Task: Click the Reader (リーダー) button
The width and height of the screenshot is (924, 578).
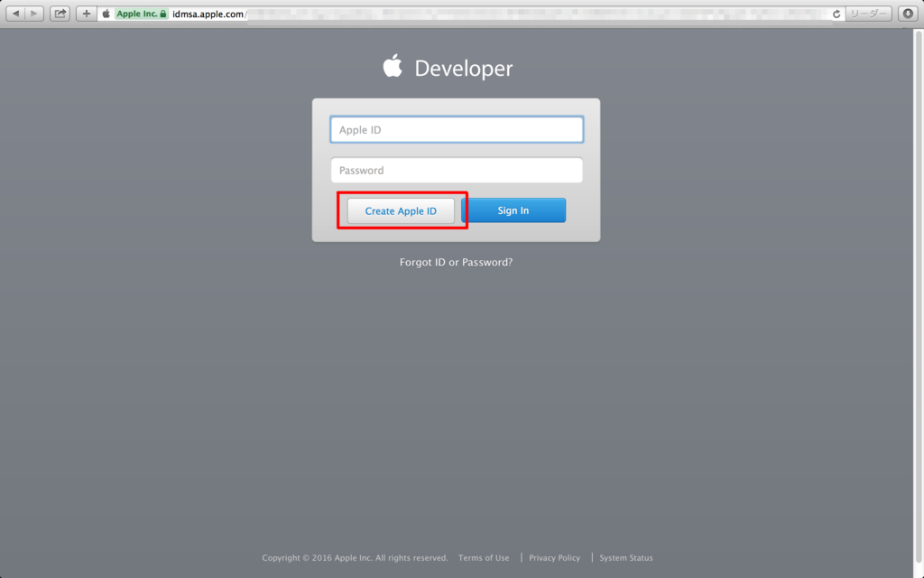Action: click(x=869, y=14)
